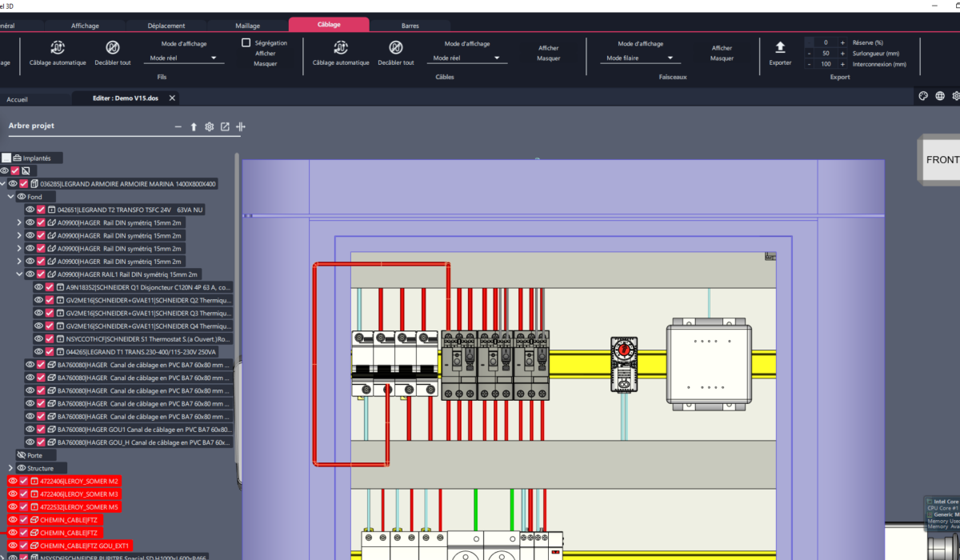This screenshot has height=560, width=960.
Task: Expand the first A09900 HAGER Rail DIN node
Action: (x=19, y=222)
